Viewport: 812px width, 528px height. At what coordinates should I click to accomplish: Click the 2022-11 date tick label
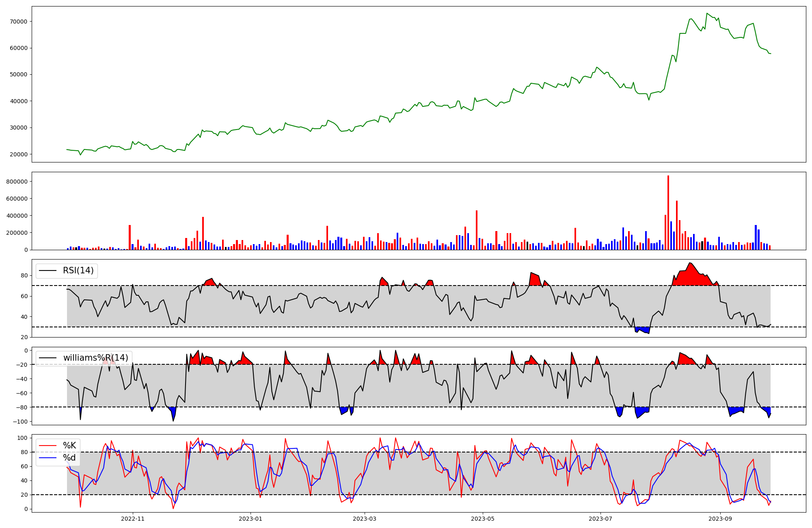[133, 519]
